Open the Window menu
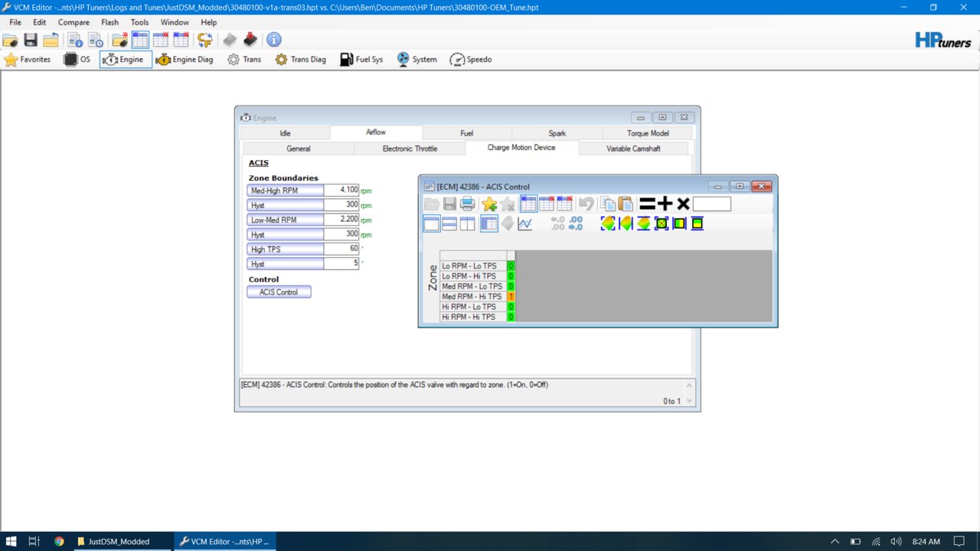Image resolution: width=980 pixels, height=551 pixels. pos(175,22)
